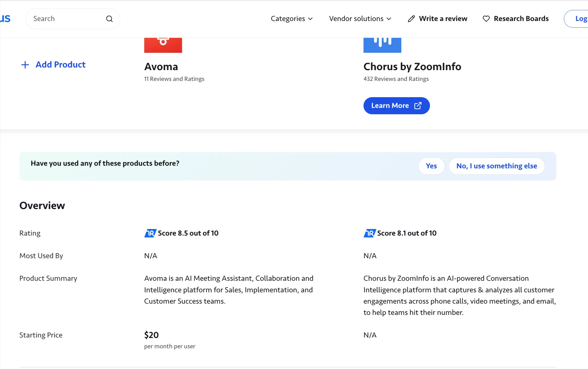The image size is (588, 369).
Task: Click the Vendor solutions chevron arrow
Action: [389, 19]
